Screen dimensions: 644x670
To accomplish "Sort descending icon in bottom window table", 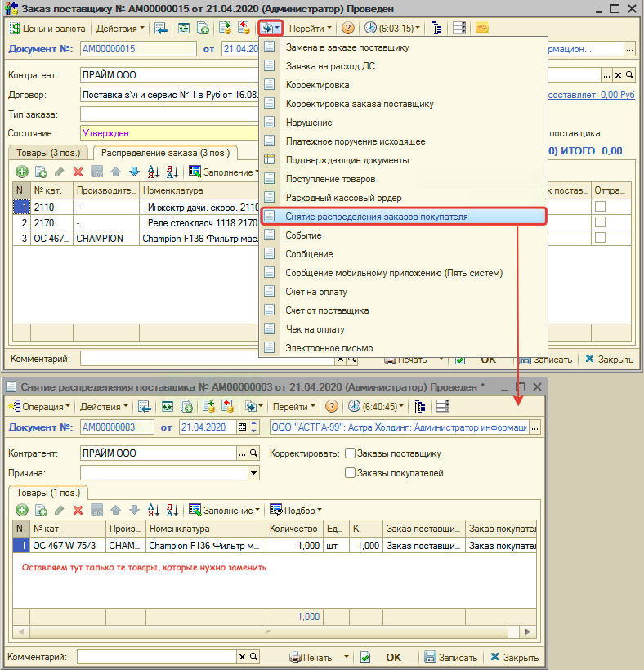I will (172, 510).
